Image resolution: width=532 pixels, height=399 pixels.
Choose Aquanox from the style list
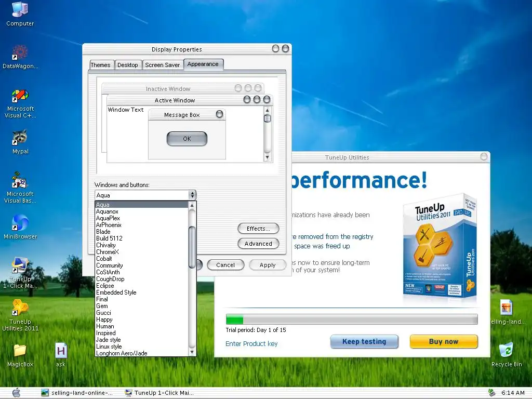[x=141, y=211]
